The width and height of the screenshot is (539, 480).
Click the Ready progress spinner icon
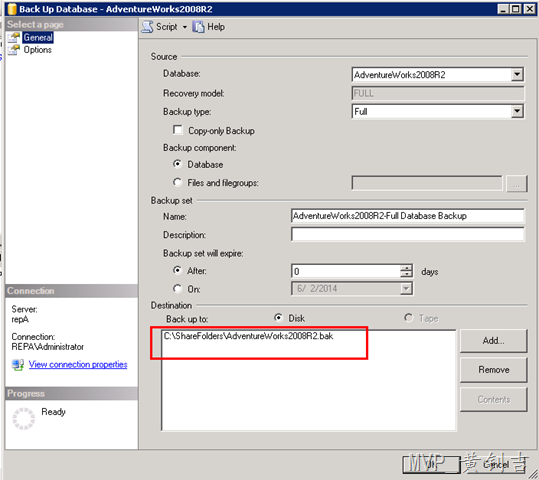(x=24, y=418)
